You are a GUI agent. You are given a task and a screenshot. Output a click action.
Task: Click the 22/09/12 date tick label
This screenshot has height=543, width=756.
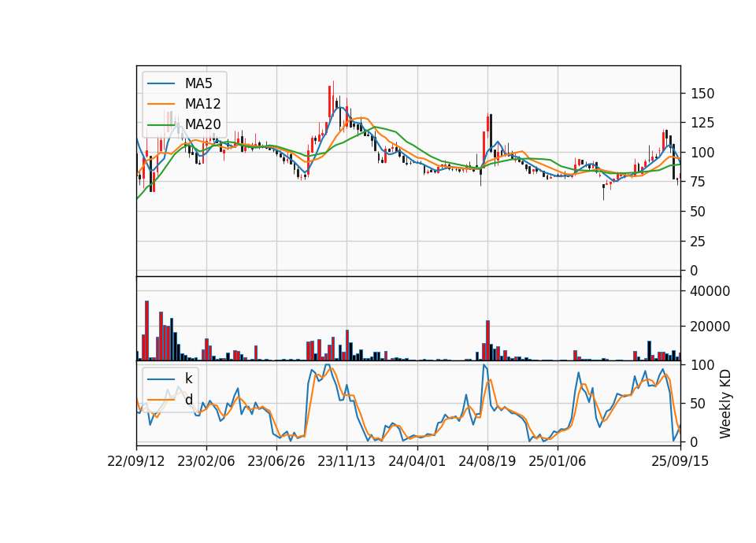point(136,461)
